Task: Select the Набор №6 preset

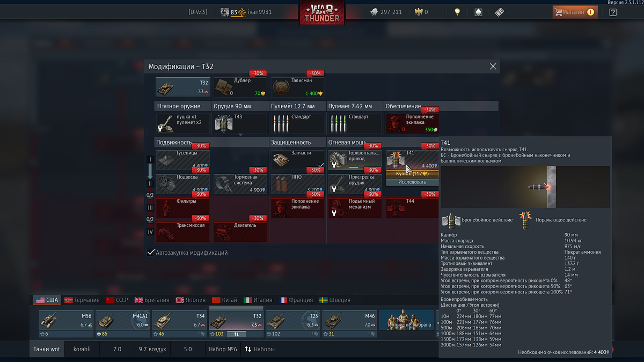Action: click(x=223, y=349)
